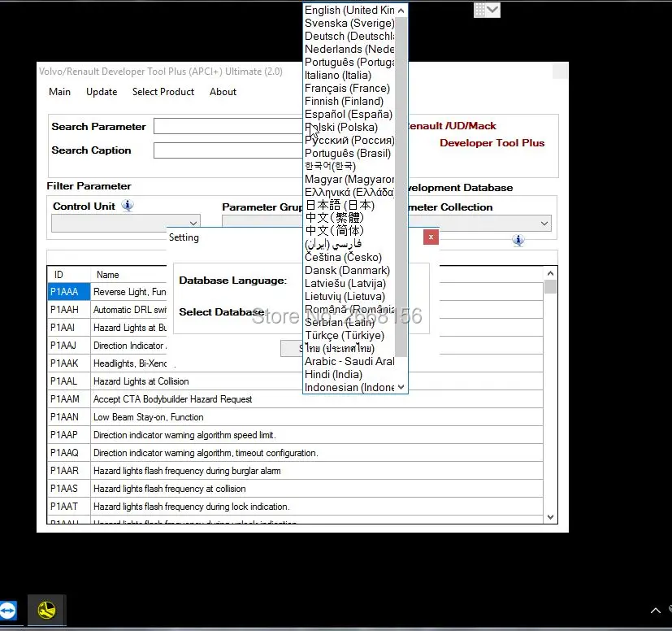Open the TeamViewer taskbar icon
The height and width of the screenshot is (631, 672).
coord(7,610)
